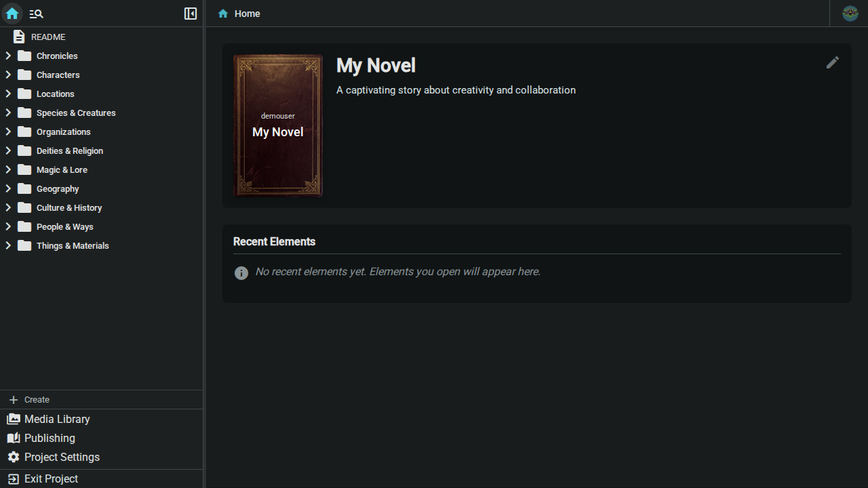Screen dimensions: 868x488
Task: Click Exit Project label
Action: [51, 479]
